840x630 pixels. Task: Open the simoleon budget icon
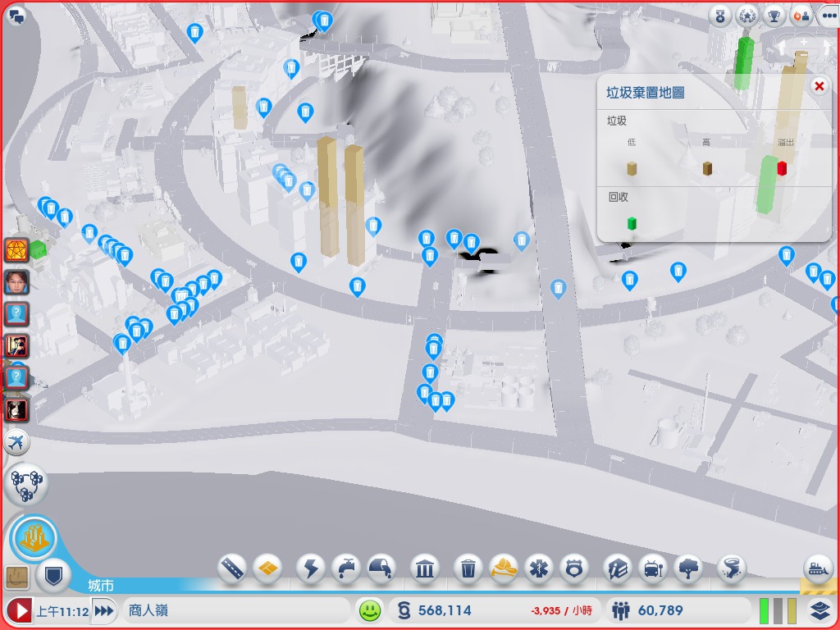(x=404, y=610)
